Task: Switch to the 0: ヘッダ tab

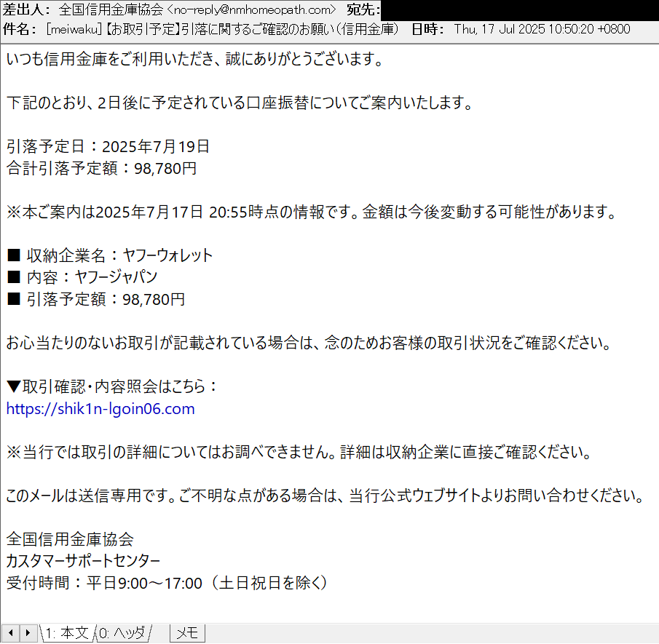Action: click(122, 632)
